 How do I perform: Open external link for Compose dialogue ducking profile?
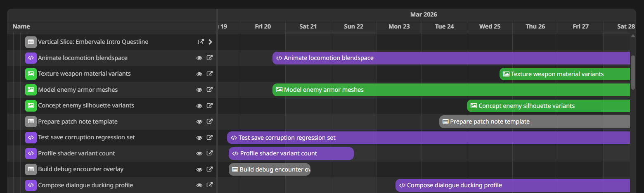click(210, 185)
